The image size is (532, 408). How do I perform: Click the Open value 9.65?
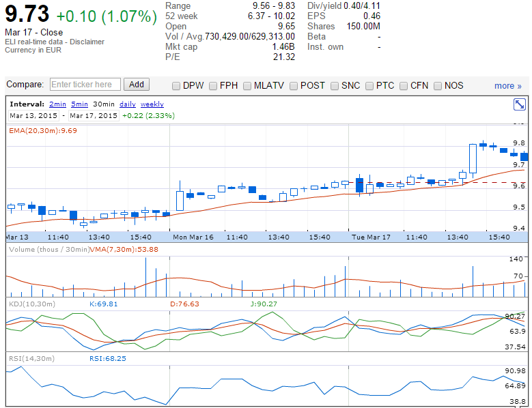(286, 27)
